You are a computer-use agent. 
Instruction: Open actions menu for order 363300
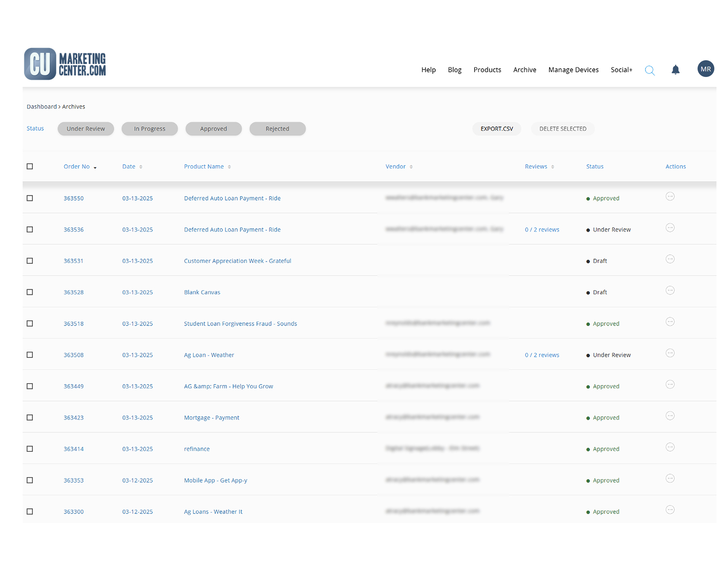pos(670,510)
